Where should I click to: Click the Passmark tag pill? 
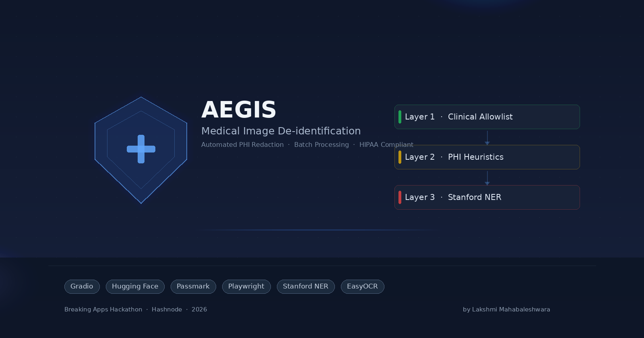[x=193, y=286]
